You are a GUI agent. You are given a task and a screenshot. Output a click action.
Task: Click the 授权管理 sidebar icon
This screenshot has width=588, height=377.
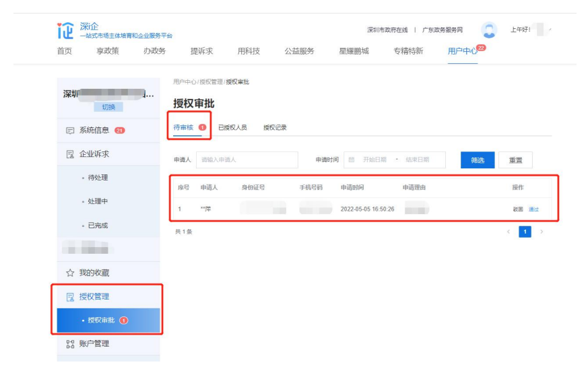(x=70, y=297)
